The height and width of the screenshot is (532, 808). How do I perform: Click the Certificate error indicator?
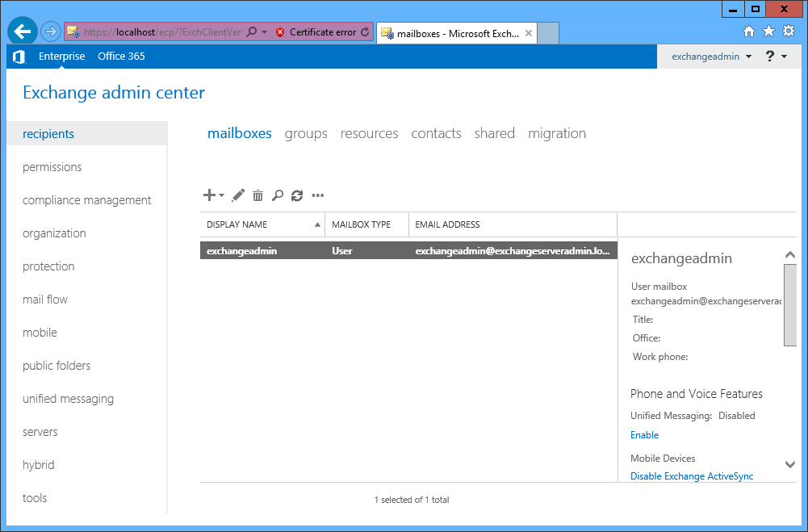point(316,32)
